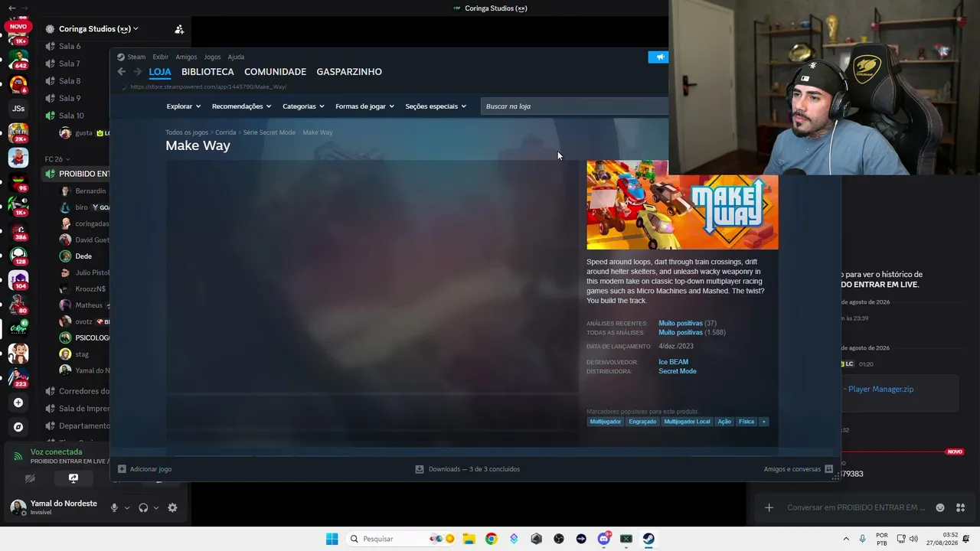
Task: Open the Ajuda menu in Steam
Action: click(x=236, y=57)
